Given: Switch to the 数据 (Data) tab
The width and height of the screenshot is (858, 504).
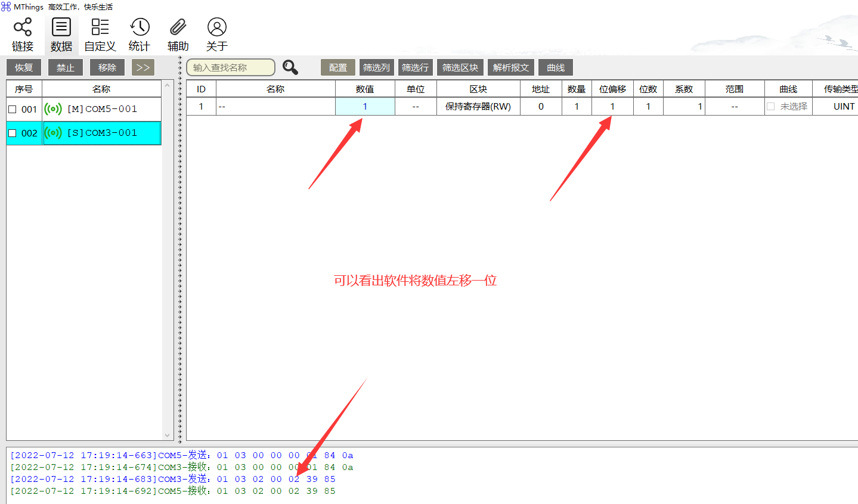Looking at the screenshot, I should coord(61,26).
